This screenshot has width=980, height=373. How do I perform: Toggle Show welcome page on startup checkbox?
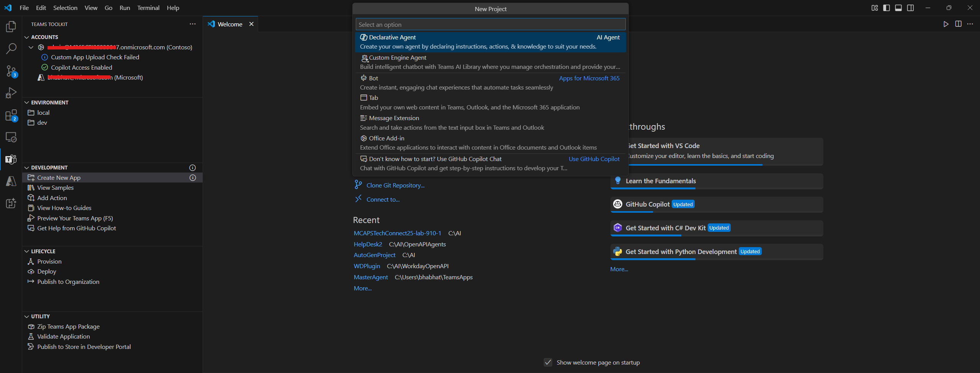[x=548, y=362]
